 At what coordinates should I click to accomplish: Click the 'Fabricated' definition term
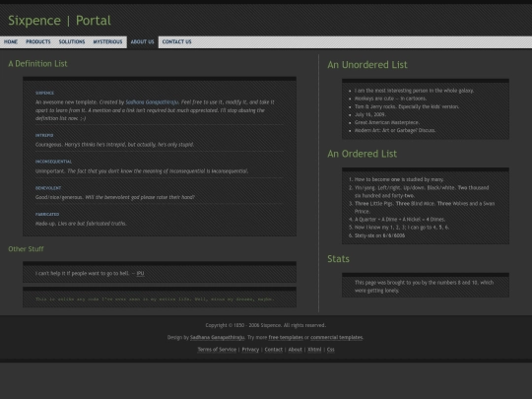[47, 215]
